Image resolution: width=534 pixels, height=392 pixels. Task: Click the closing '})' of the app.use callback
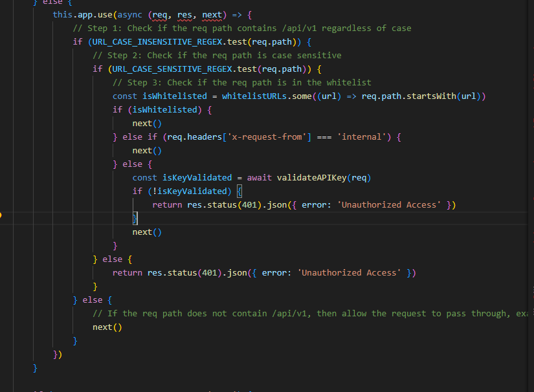pos(58,354)
